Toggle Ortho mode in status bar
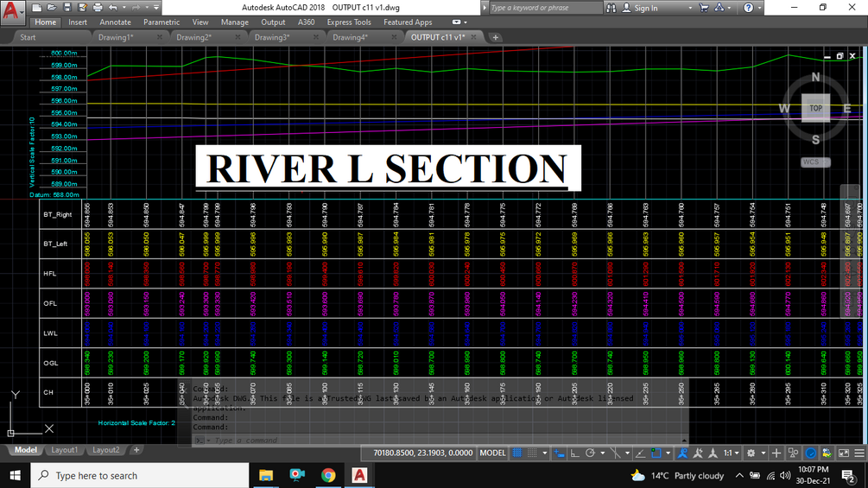868x488 pixels. click(x=575, y=453)
